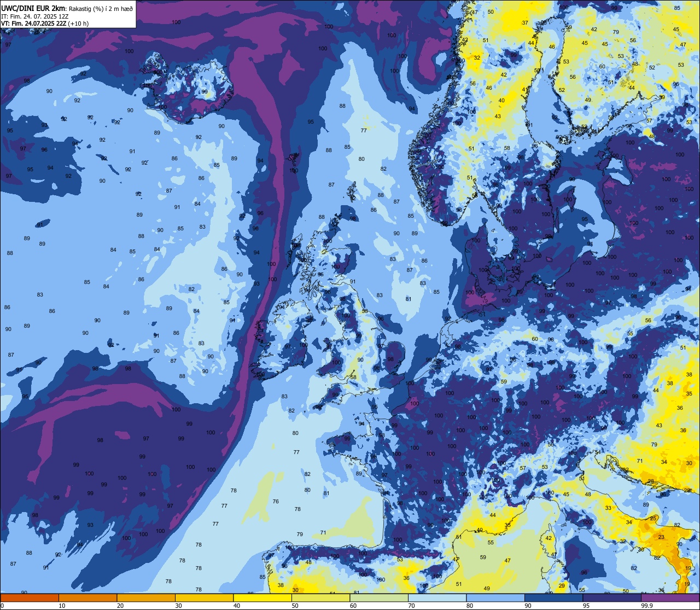The height and width of the screenshot is (610, 700).
Task: Click the initial time IT: Fim. 24. 07. 2025 12Z
Action: (34, 16)
